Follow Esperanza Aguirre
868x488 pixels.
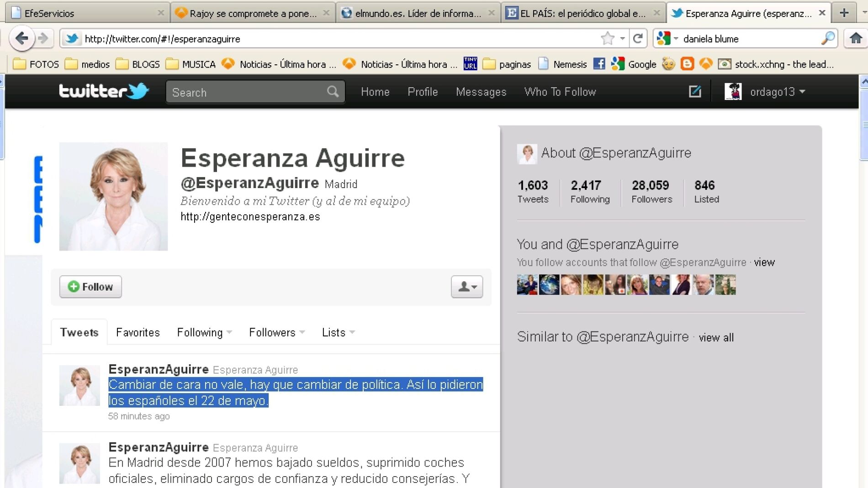90,287
